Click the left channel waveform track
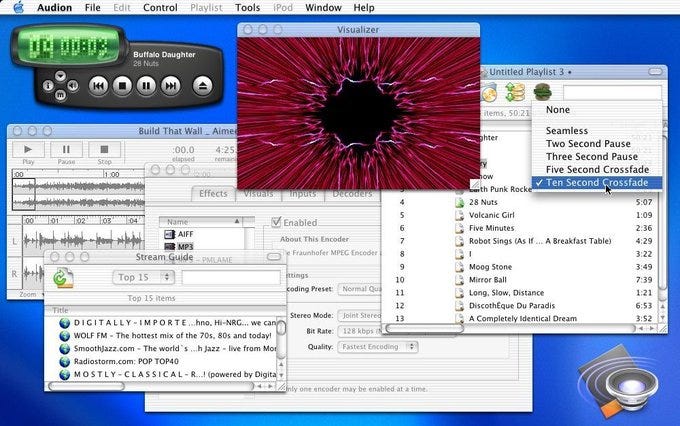This screenshot has width=680, height=426. coord(83,240)
